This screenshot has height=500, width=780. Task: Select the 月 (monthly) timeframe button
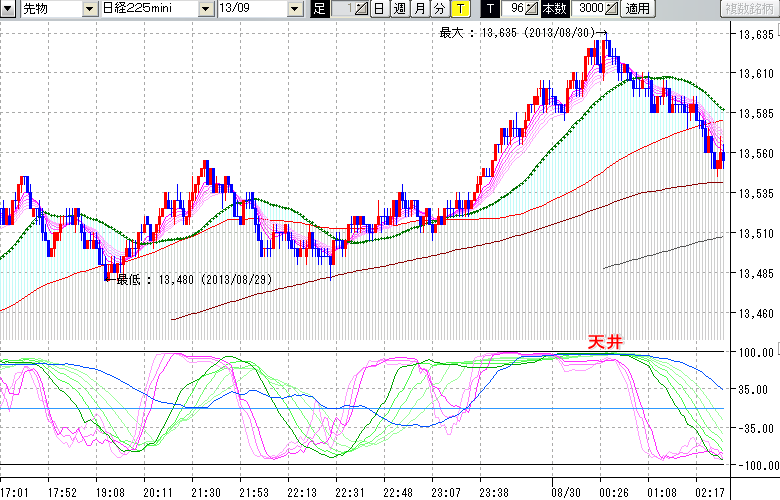click(419, 9)
